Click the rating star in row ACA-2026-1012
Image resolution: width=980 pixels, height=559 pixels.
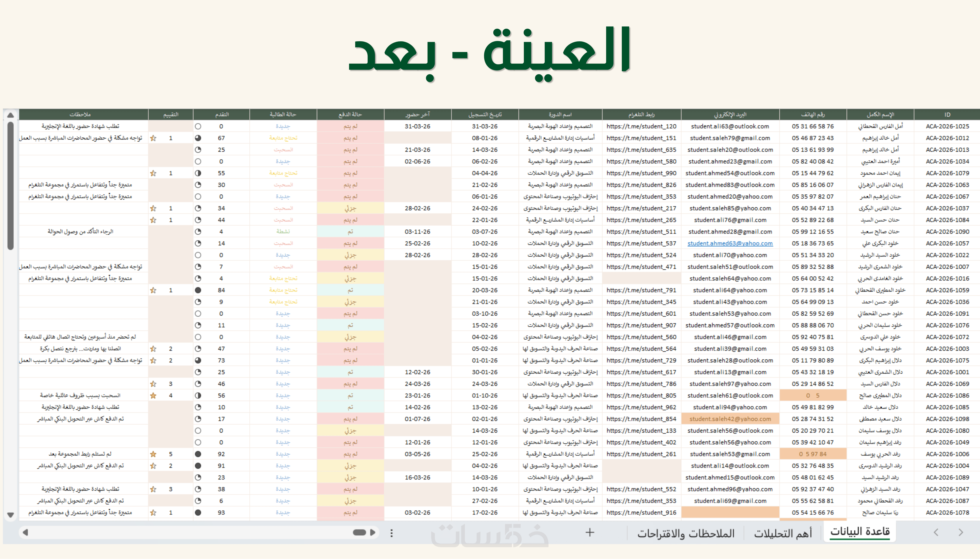[x=153, y=138]
